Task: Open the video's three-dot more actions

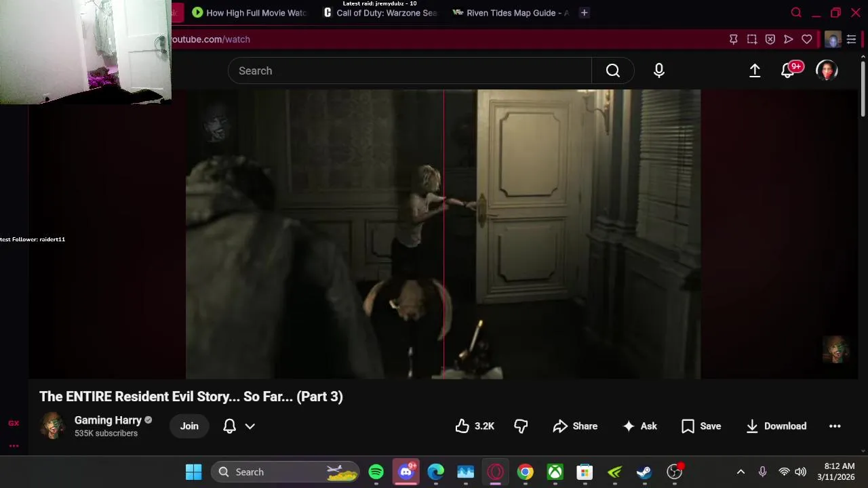Action: [x=835, y=426]
